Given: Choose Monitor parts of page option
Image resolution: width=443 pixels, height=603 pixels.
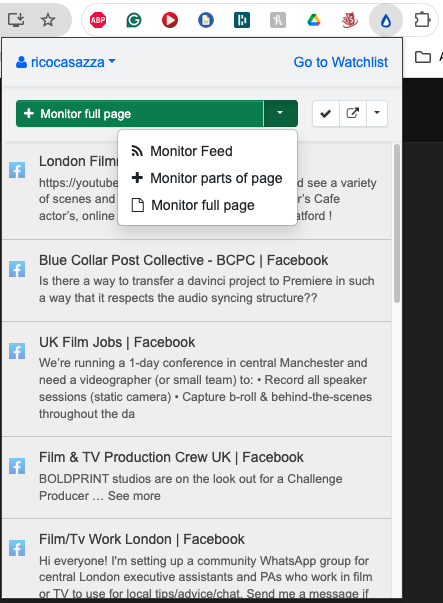Looking at the screenshot, I should click(207, 178).
